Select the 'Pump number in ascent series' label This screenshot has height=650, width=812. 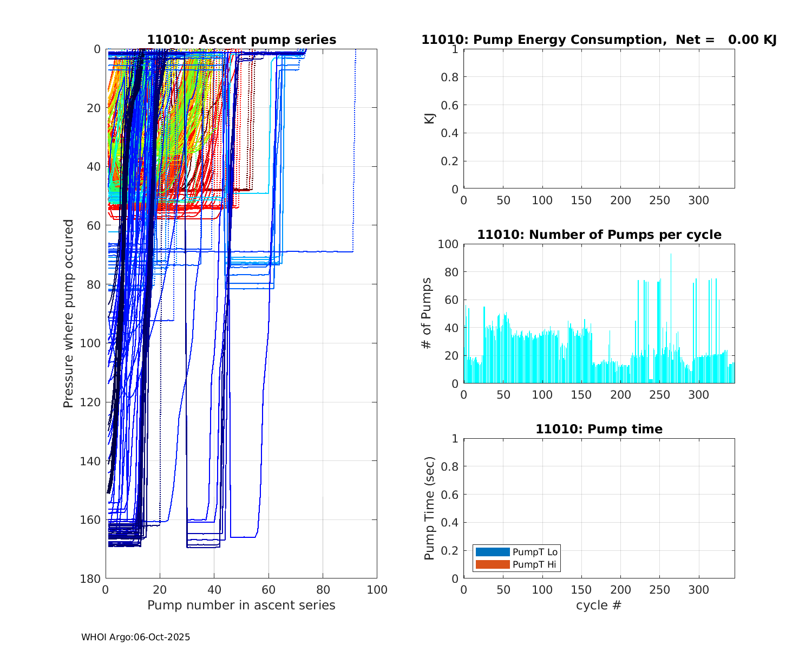click(241, 605)
